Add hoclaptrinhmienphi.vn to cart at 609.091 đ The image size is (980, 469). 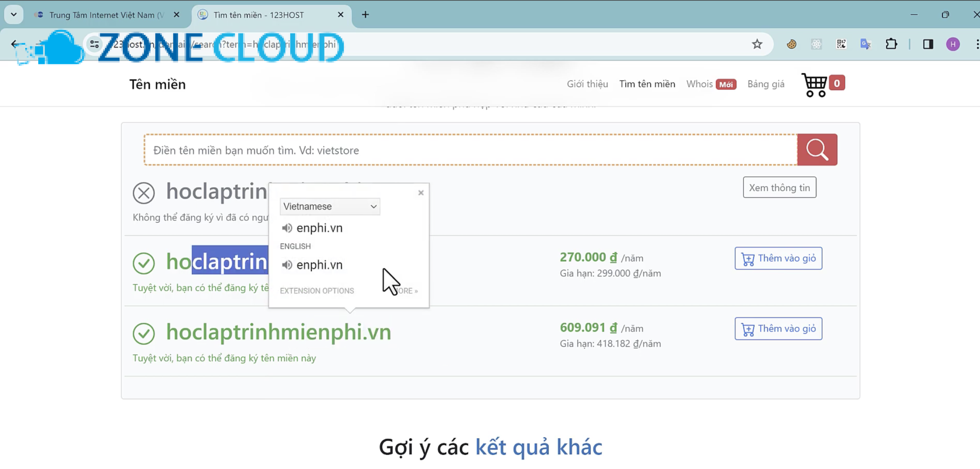click(x=778, y=329)
